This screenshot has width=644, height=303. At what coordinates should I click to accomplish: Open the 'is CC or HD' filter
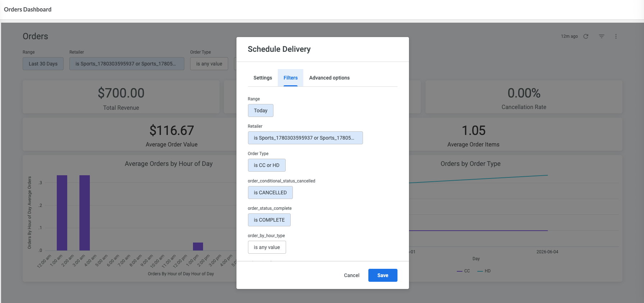pyautogui.click(x=267, y=165)
